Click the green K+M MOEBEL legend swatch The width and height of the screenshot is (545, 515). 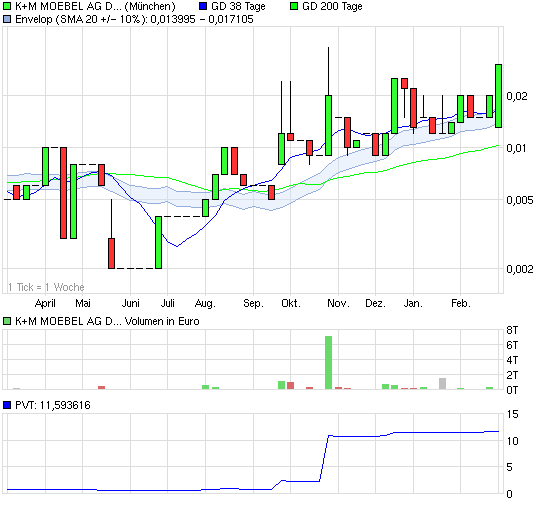7,6
